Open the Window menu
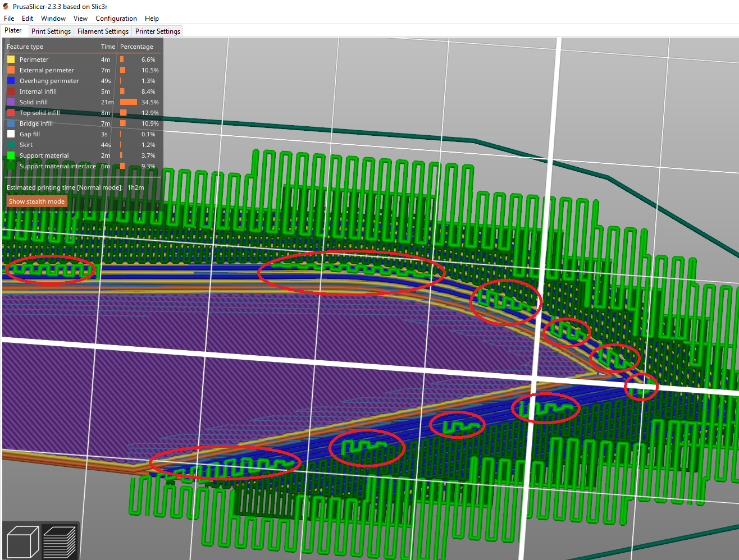This screenshot has height=560, width=739. (53, 19)
